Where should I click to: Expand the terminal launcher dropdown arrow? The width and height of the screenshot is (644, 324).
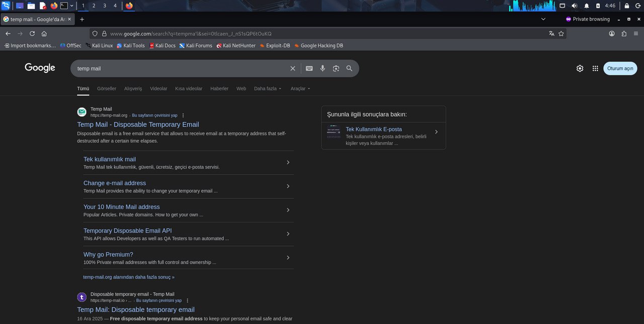coord(72,6)
